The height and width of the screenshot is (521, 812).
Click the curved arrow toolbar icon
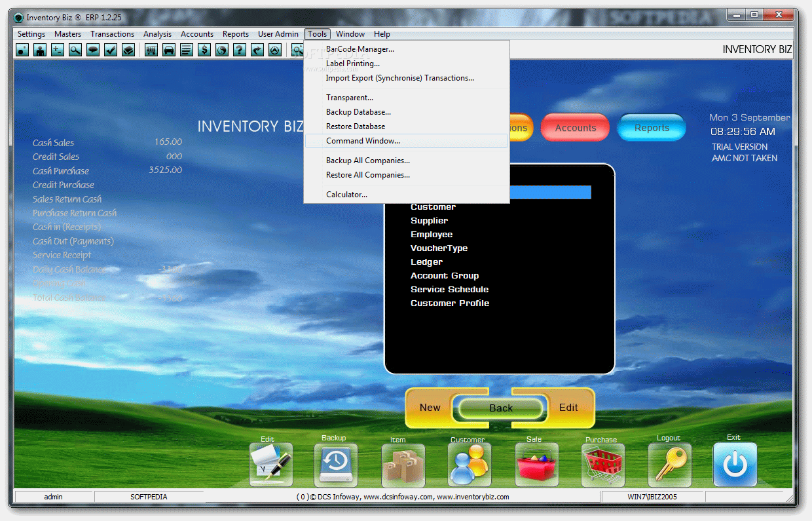(x=257, y=49)
